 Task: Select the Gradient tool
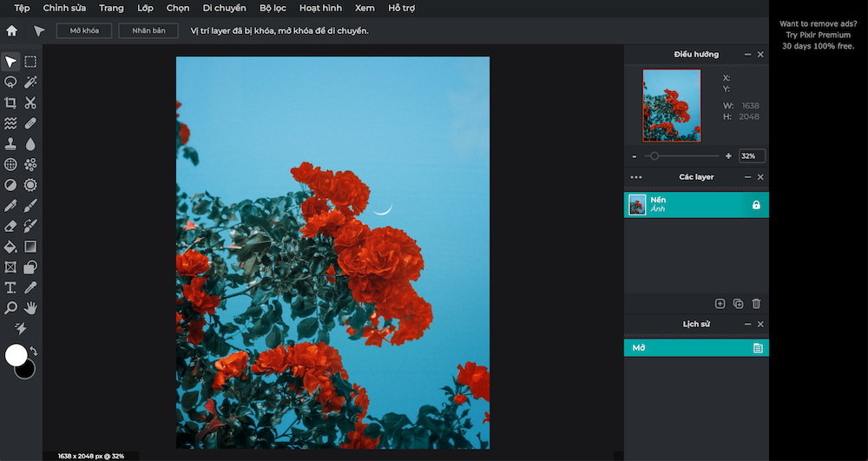click(x=30, y=247)
